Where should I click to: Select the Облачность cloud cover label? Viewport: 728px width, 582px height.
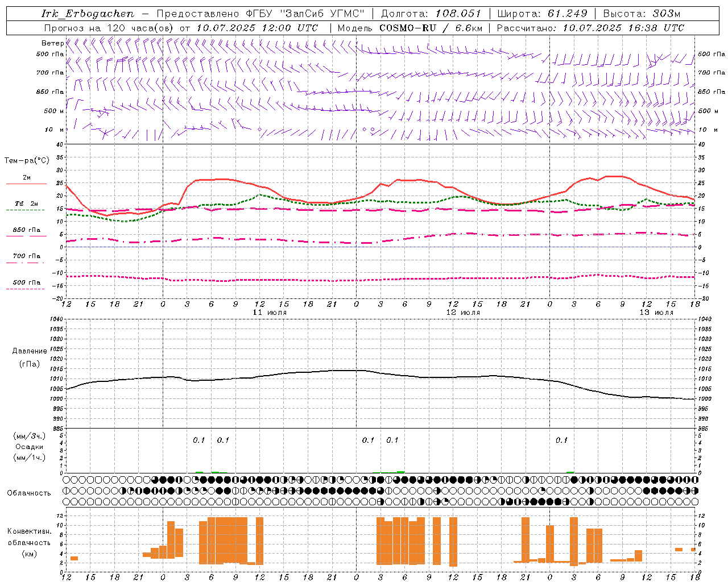(29, 493)
